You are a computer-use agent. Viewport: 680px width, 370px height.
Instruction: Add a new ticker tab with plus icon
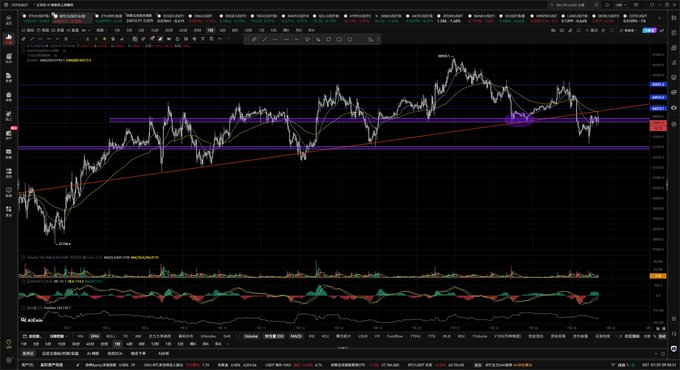coord(659,18)
